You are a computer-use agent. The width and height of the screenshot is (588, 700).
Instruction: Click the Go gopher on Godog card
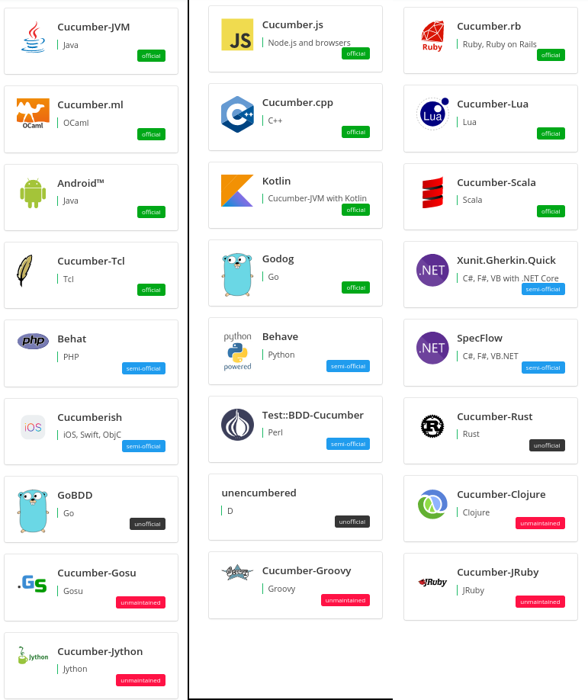(237, 275)
